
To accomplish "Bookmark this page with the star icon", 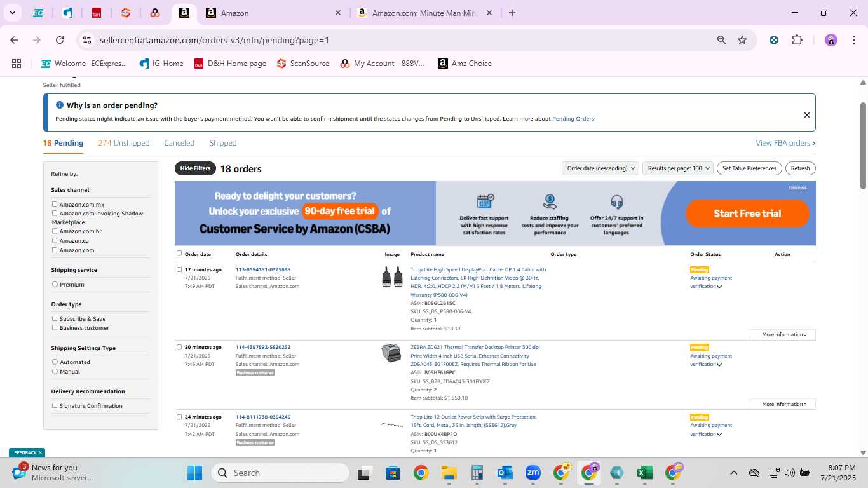I will pos(742,40).
